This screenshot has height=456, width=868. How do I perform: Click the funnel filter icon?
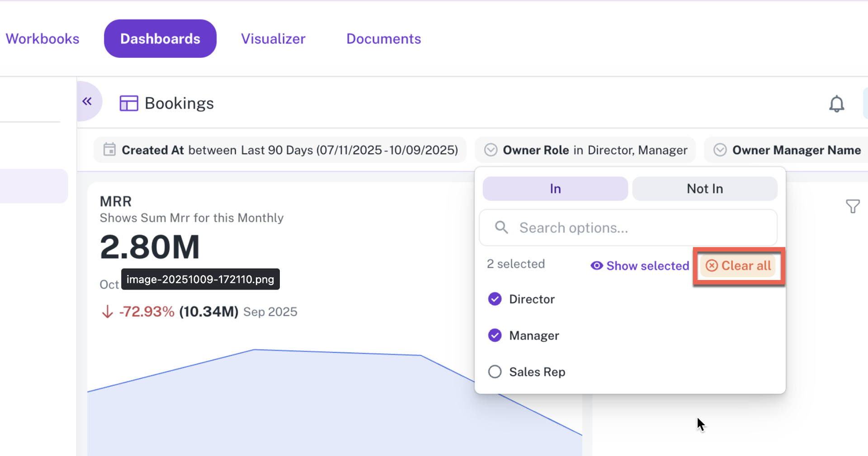coord(853,206)
